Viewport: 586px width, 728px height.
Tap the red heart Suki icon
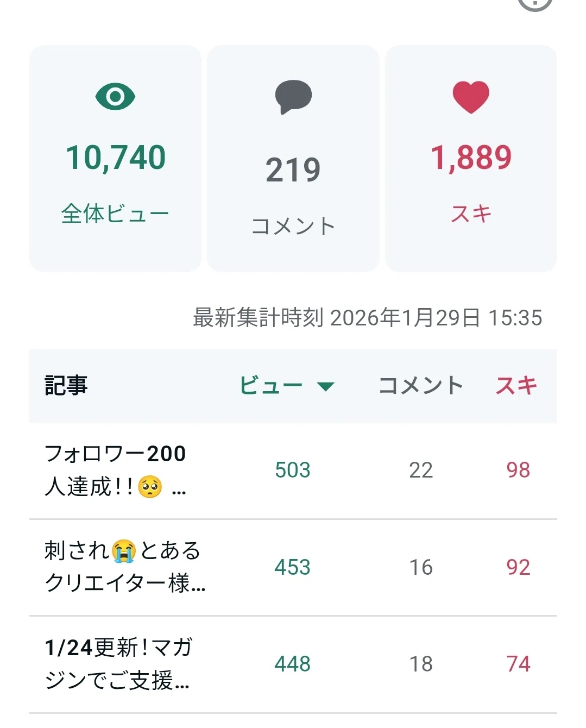(471, 97)
